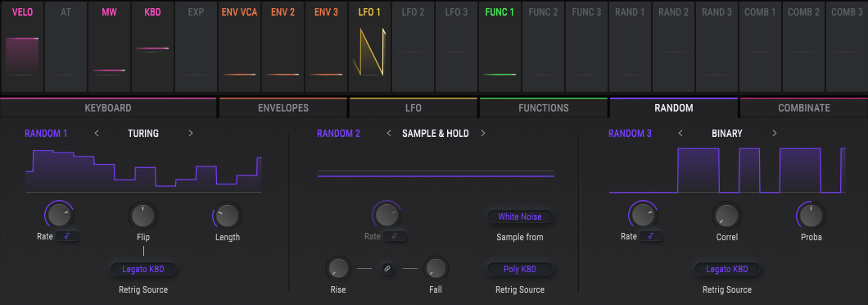This screenshot has width=868, height=305.
Task: Select the KBD modulation source slot
Action: click(152, 47)
